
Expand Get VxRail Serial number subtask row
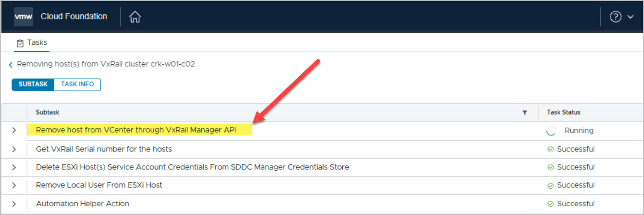tap(14, 149)
